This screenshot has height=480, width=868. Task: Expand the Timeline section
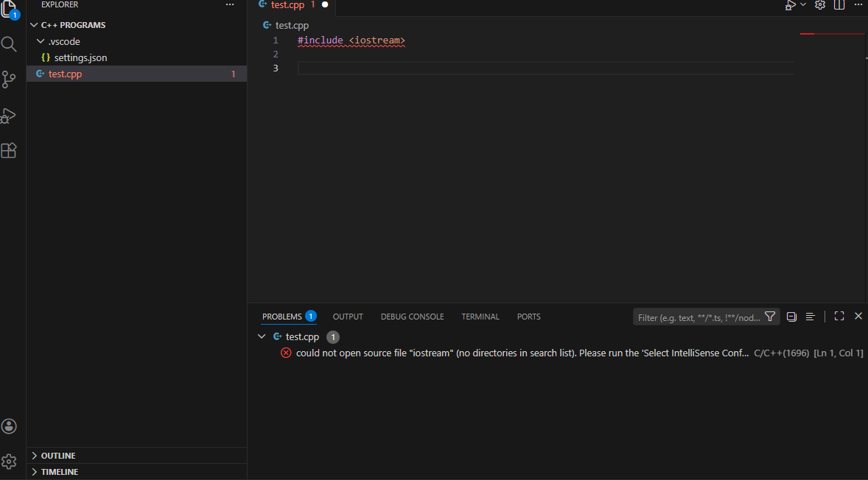pyautogui.click(x=59, y=472)
